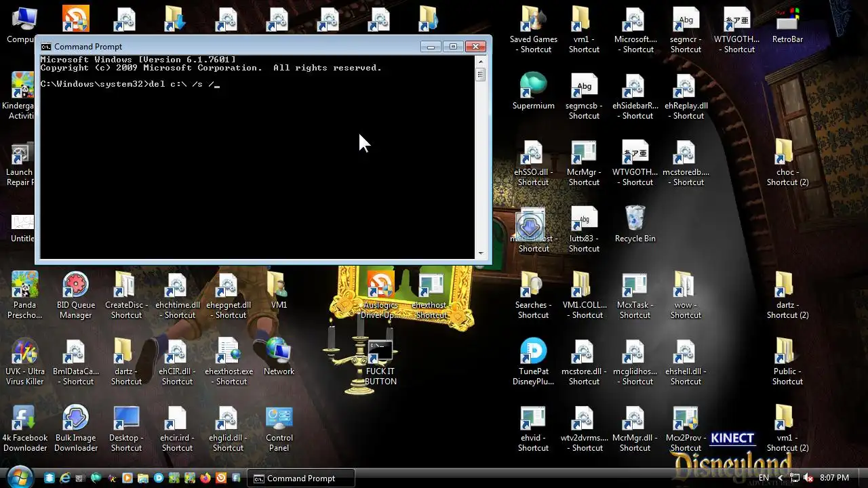Minimize the Command Prompt window
Viewport: 868px width, 488px height.
click(431, 46)
